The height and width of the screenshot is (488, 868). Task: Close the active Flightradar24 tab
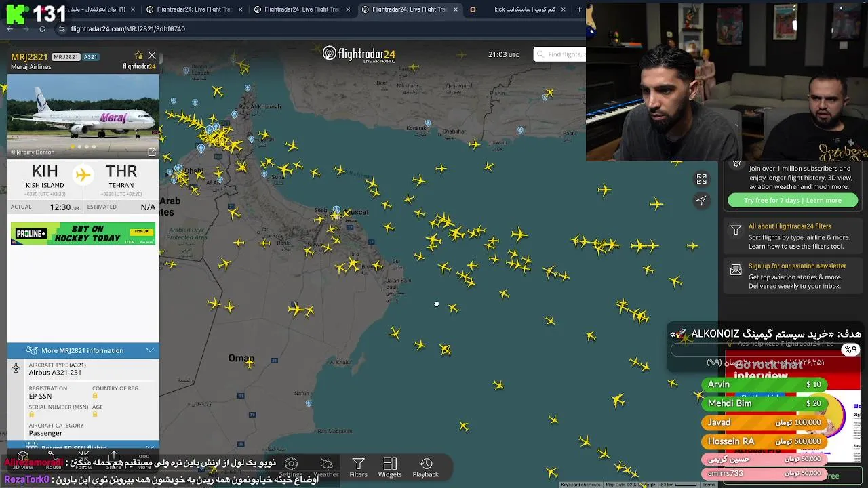tap(455, 9)
